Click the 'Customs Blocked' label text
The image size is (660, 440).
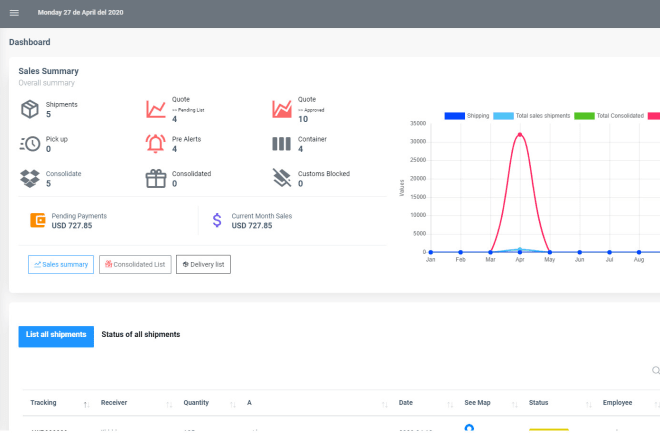324,173
